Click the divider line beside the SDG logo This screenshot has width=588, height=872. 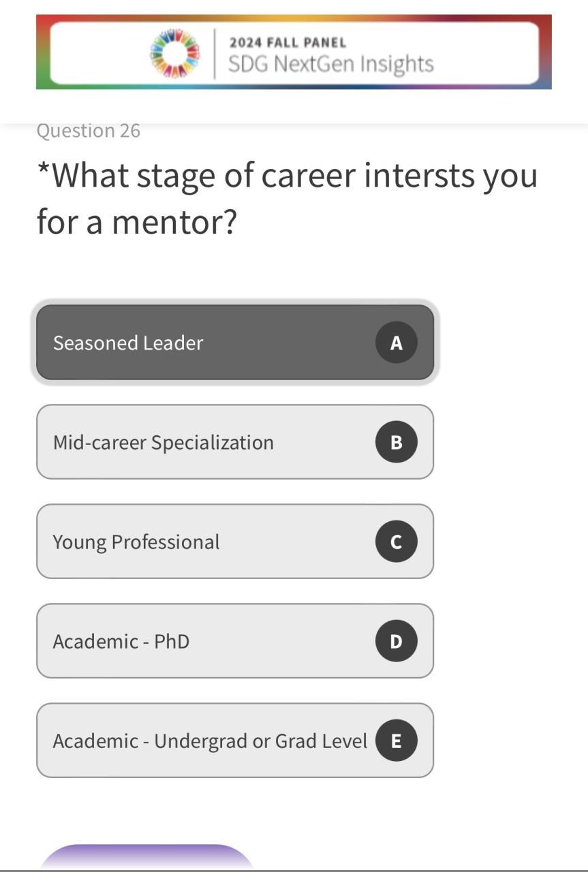215,53
